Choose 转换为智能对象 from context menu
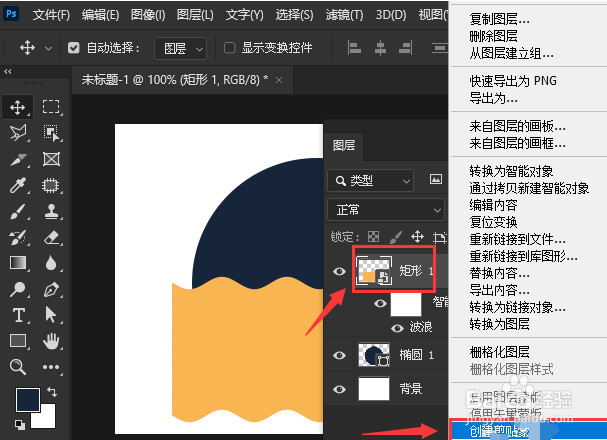607x440 pixels. [511, 171]
